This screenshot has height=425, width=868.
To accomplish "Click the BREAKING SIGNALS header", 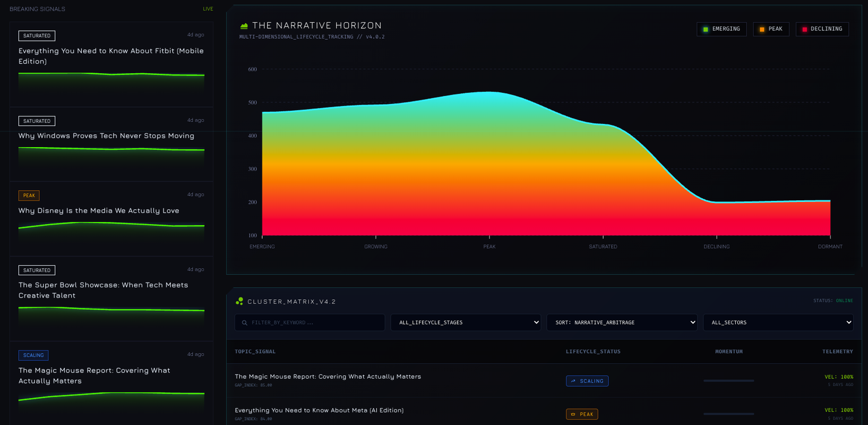I will click(x=37, y=9).
